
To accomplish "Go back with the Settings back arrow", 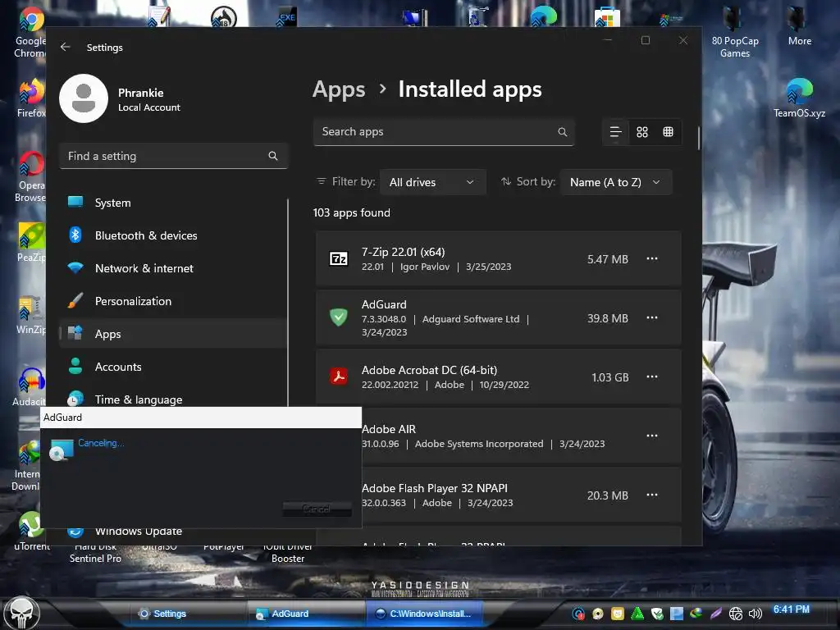I will click(x=66, y=47).
